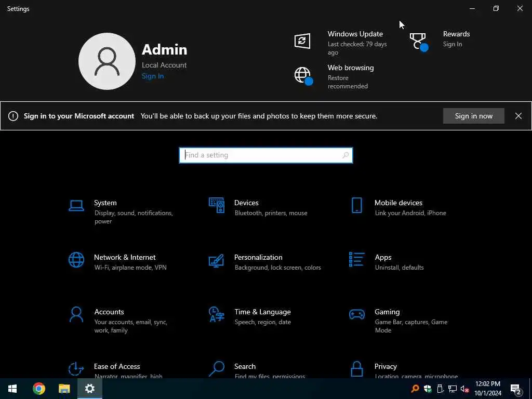Click the Web browsing heading
Screen dimensions: 532x399
coord(351,68)
